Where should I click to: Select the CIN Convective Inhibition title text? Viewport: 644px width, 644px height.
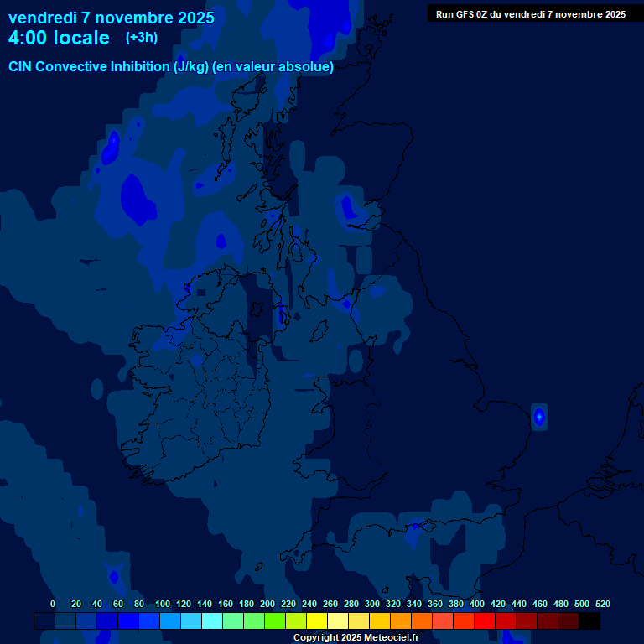point(171,67)
